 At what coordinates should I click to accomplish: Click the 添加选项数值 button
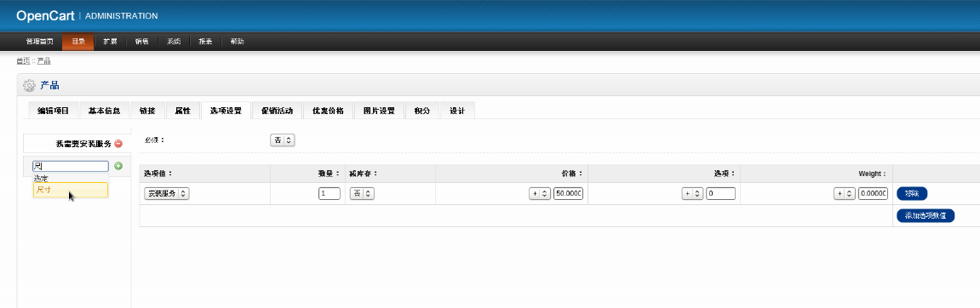tap(926, 215)
